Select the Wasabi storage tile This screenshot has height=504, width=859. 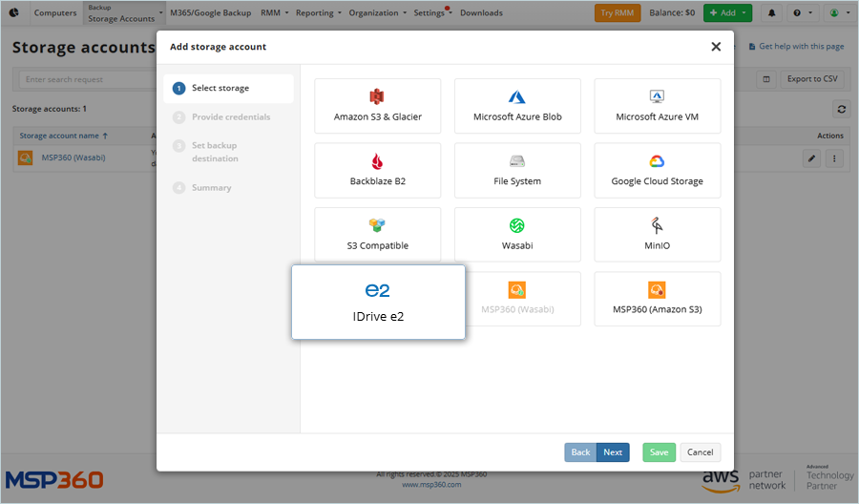click(x=517, y=235)
